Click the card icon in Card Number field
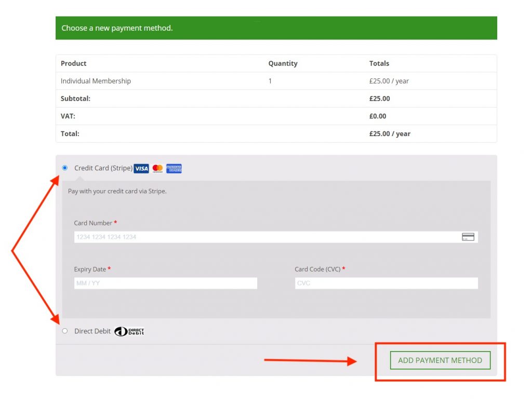532x403 pixels. [x=468, y=237]
